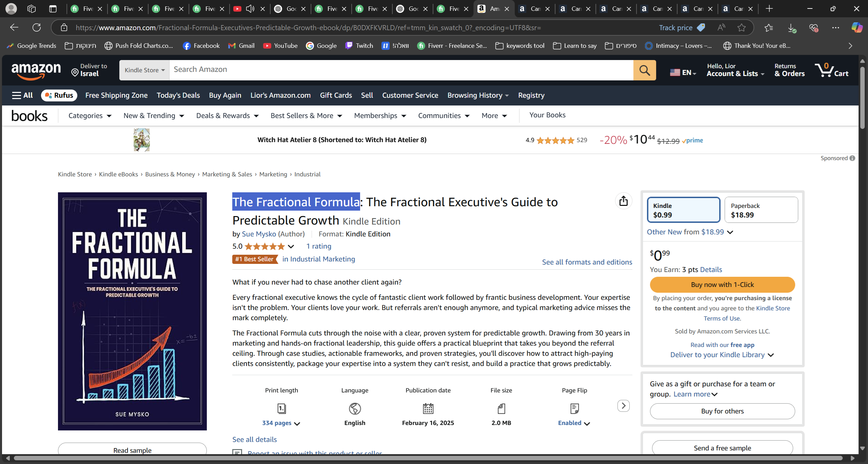868x464 pixels.
Task: Click the orange search magnifier button
Action: (644, 70)
